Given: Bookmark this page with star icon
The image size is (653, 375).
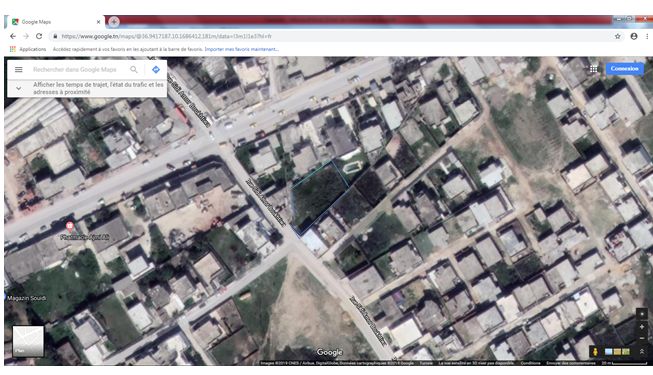Looking at the screenshot, I should click(618, 36).
